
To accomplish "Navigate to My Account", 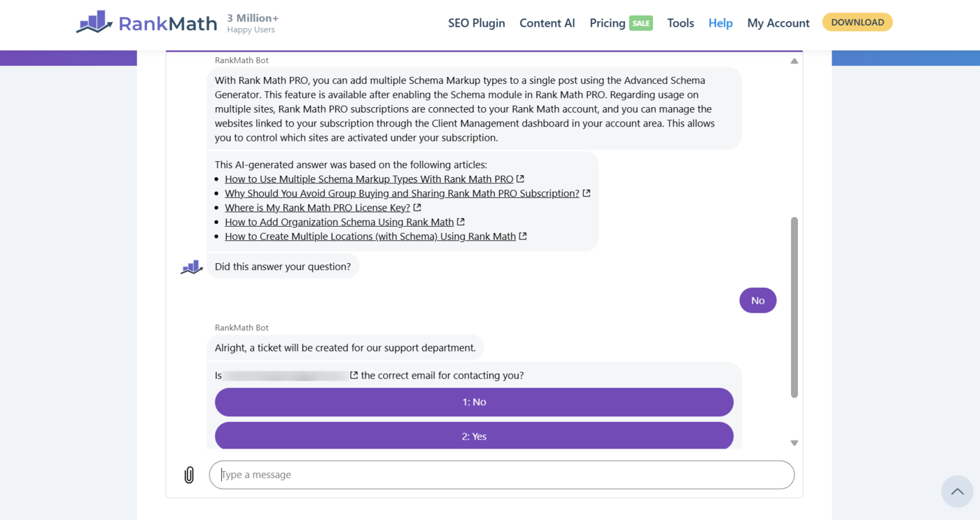I will pyautogui.click(x=778, y=22).
